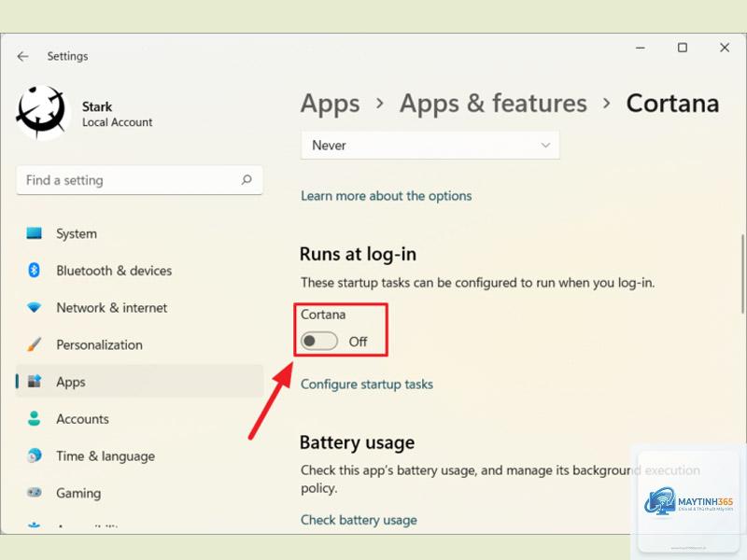Open Learn more about the options link
Image resolution: width=747 pixels, height=560 pixels.
pyautogui.click(x=386, y=196)
